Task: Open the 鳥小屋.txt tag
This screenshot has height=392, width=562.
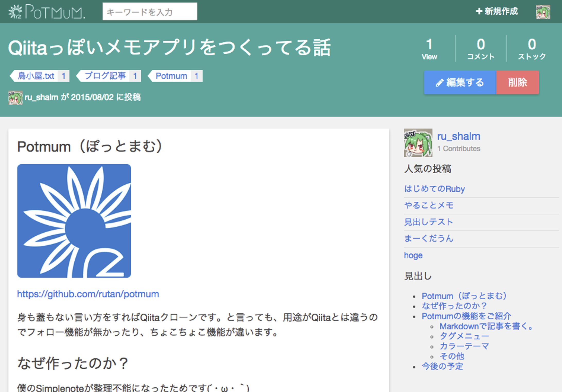Action: (40, 76)
